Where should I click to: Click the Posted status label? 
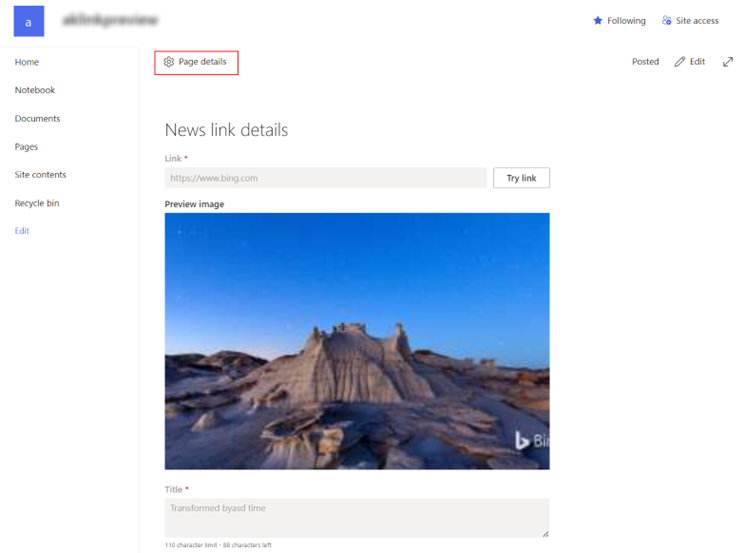645,62
